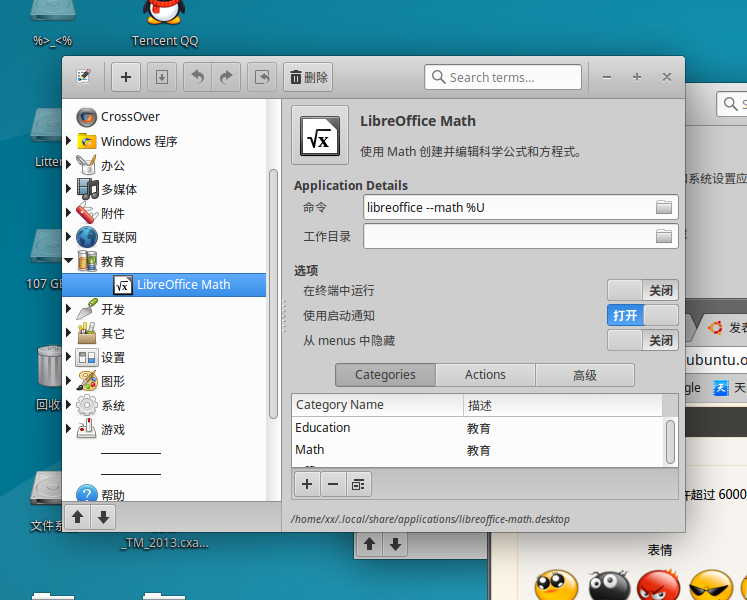747x600 pixels.
Task: Click the menu tree vertical scrollbar
Action: pos(273,294)
